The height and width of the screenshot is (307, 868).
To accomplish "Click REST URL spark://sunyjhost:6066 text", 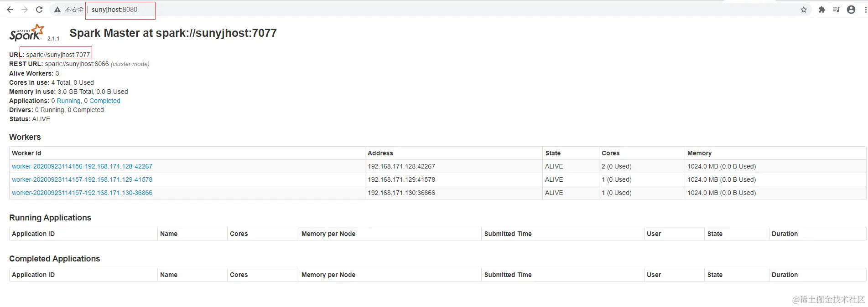I will [77, 64].
